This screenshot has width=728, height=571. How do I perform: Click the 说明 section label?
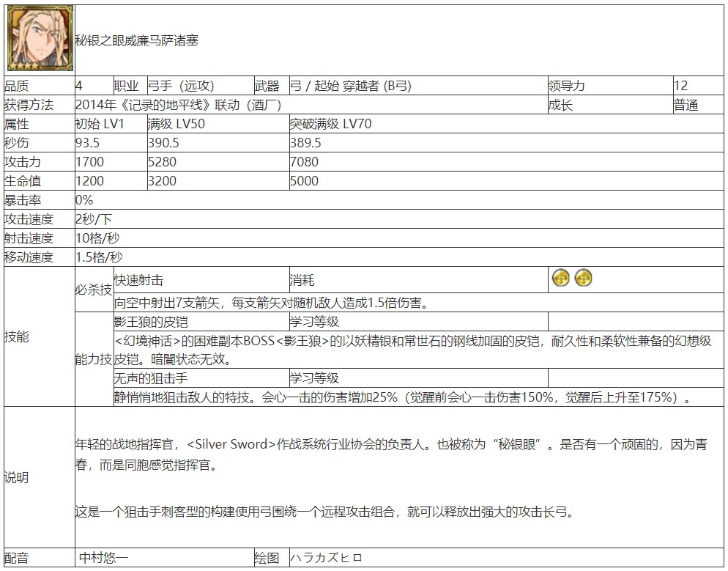17,477
